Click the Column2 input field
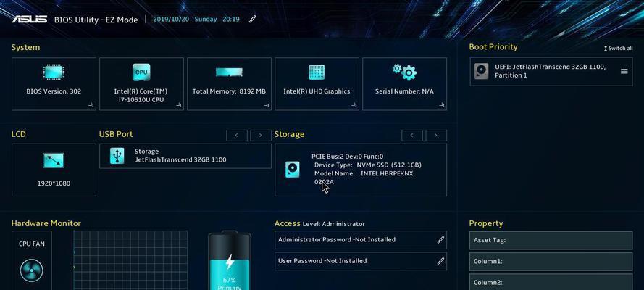This screenshot has height=290, width=644. pyautogui.click(x=551, y=282)
